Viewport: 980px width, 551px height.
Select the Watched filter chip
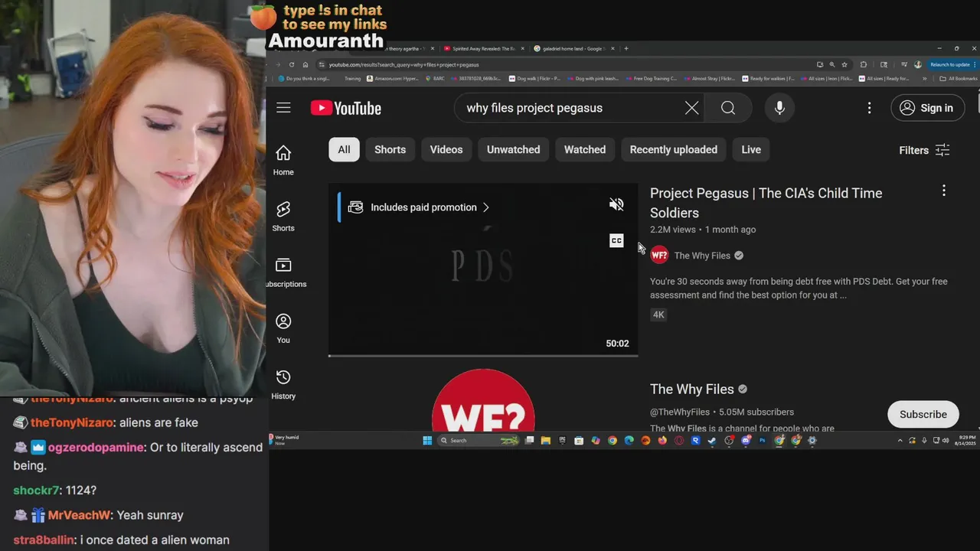[x=585, y=149]
